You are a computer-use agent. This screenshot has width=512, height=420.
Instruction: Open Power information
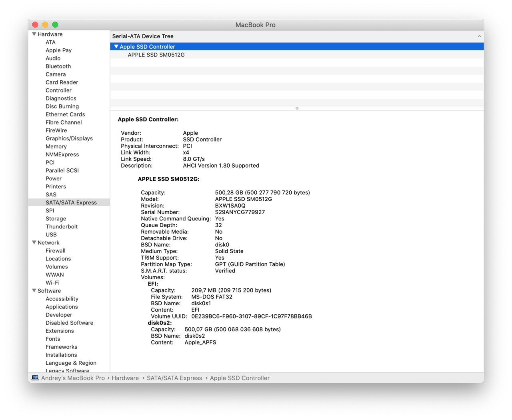click(x=54, y=178)
